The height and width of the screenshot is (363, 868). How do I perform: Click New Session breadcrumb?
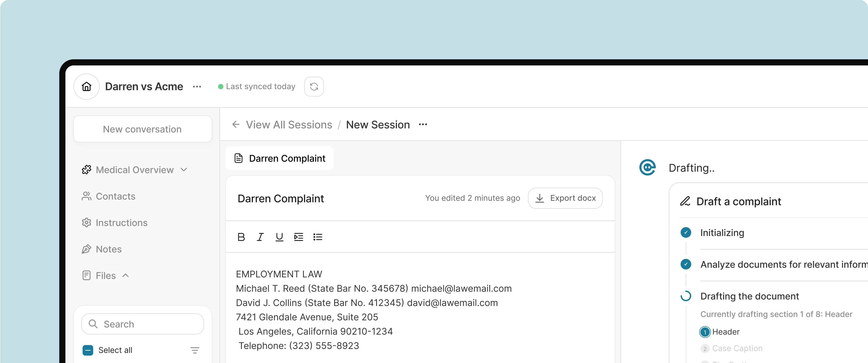(378, 125)
